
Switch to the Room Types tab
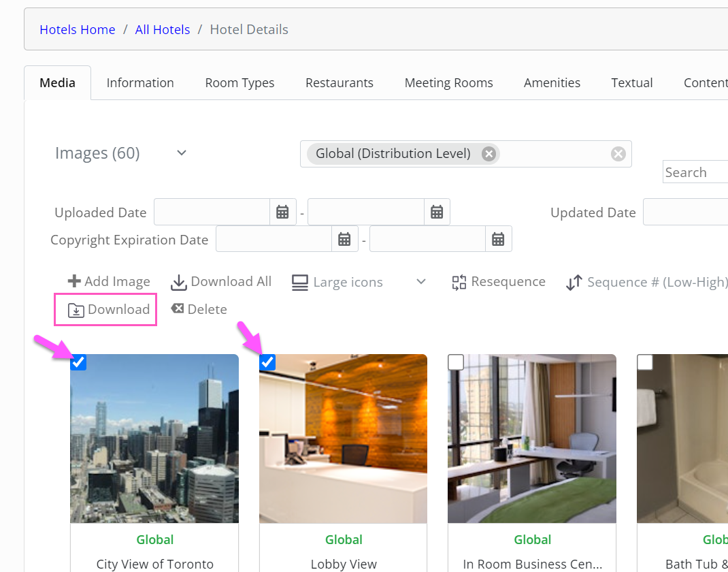(239, 82)
